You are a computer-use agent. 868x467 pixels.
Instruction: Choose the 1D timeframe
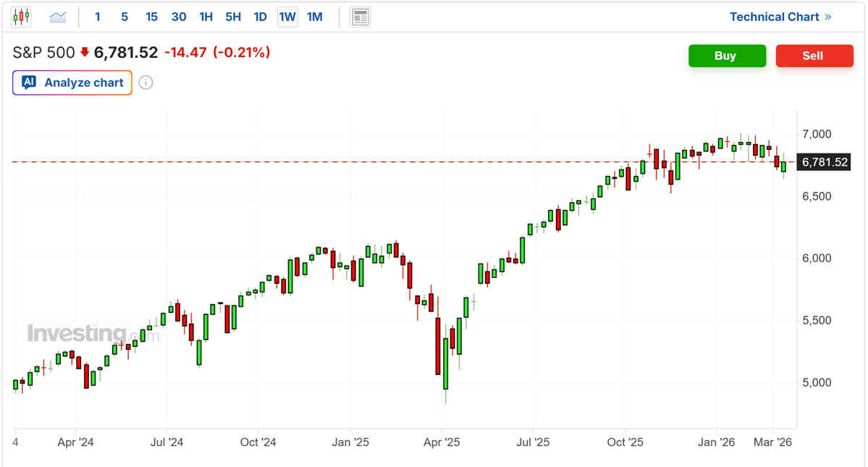coord(260,17)
